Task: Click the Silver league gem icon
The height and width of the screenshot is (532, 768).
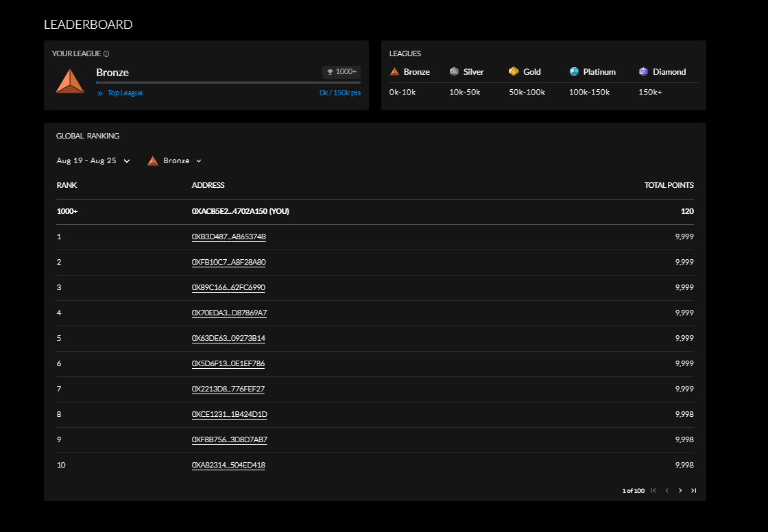Action: [454, 71]
